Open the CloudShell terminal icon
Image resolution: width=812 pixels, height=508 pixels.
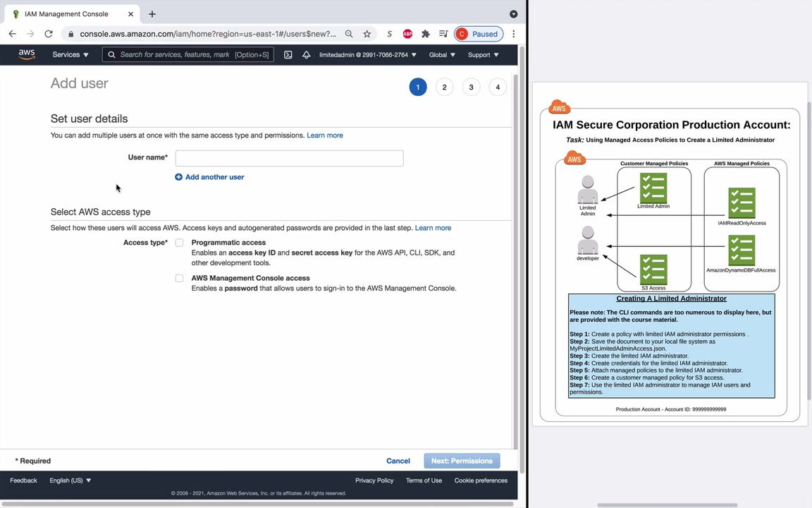[x=288, y=54]
